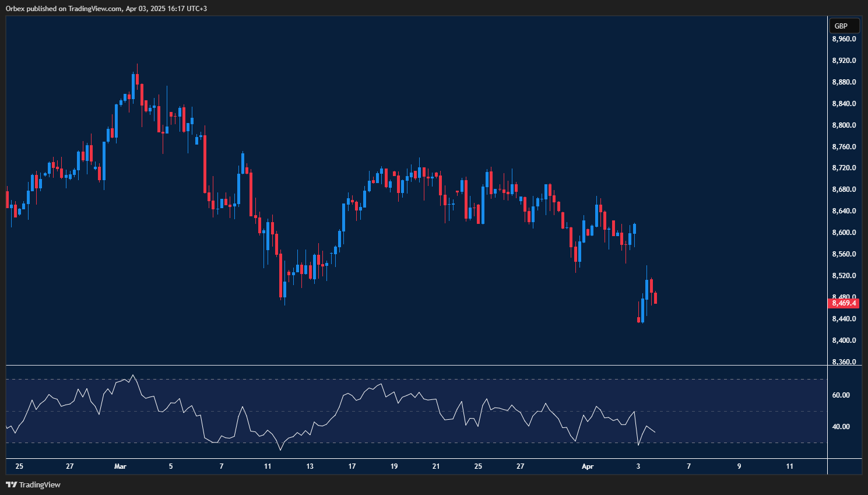Switch to the Mar label on the timeline
868x495 pixels.
[120, 466]
